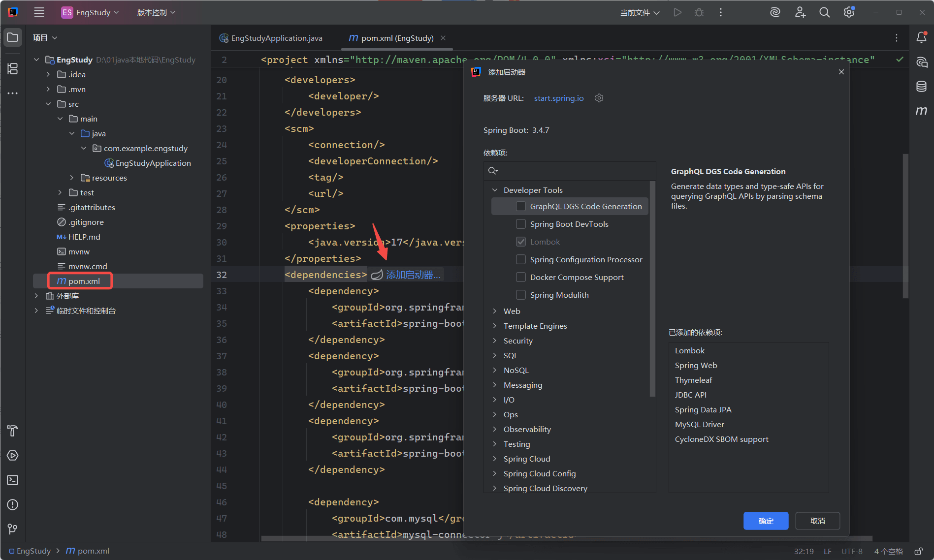
Task: Expand the 外部库 node
Action: (36, 296)
